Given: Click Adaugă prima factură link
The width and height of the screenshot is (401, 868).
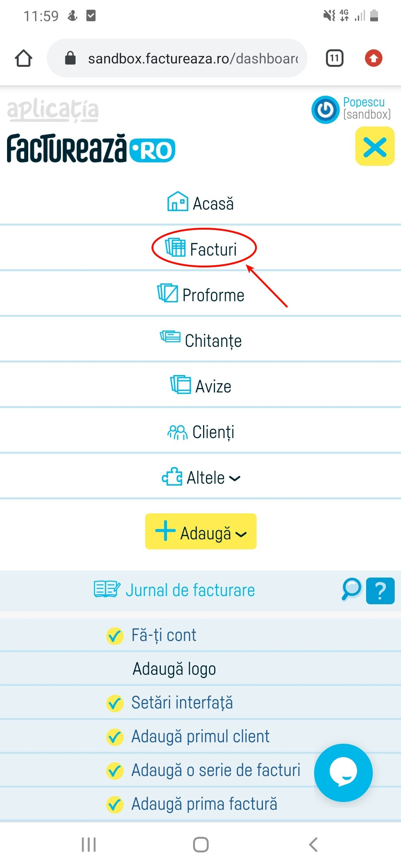Looking at the screenshot, I should [204, 803].
